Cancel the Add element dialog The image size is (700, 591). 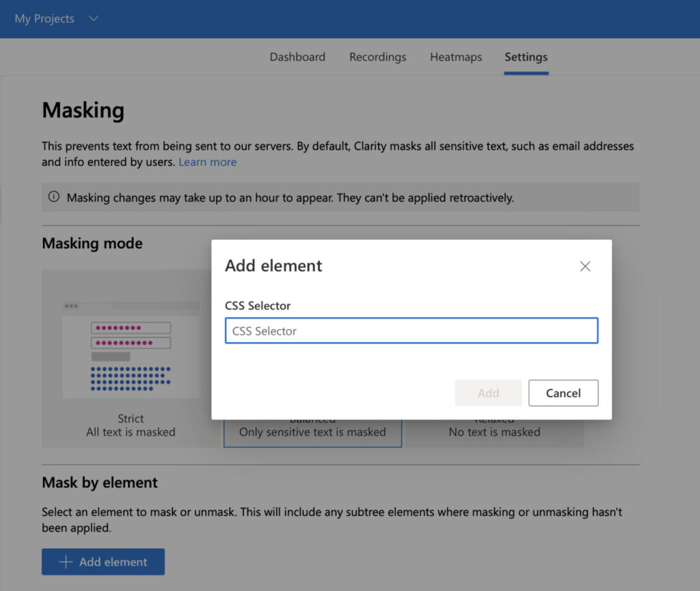(563, 393)
